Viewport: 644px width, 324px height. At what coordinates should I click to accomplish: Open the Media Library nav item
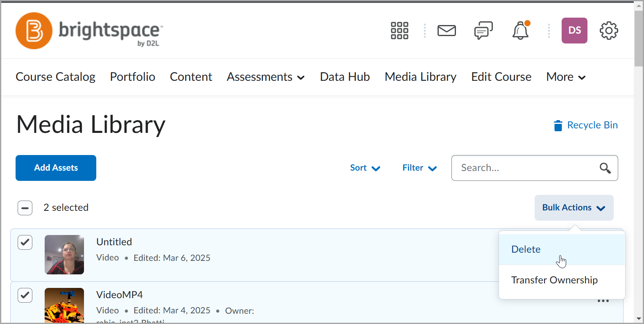[420, 77]
